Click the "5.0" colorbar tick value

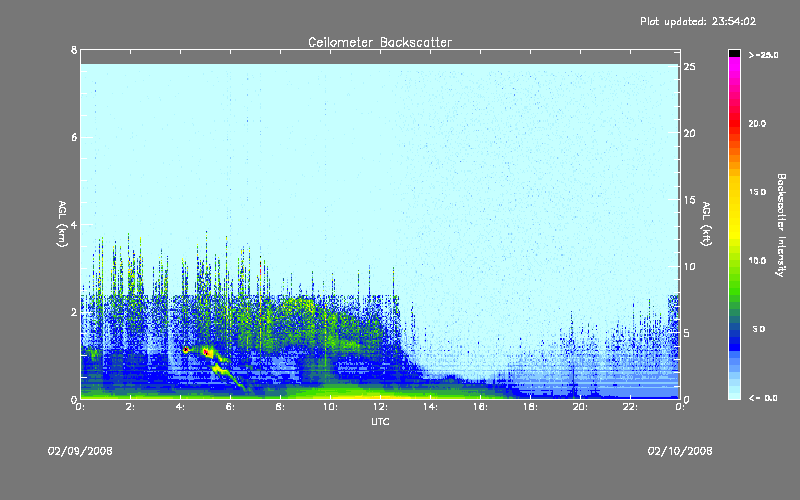coord(759,329)
